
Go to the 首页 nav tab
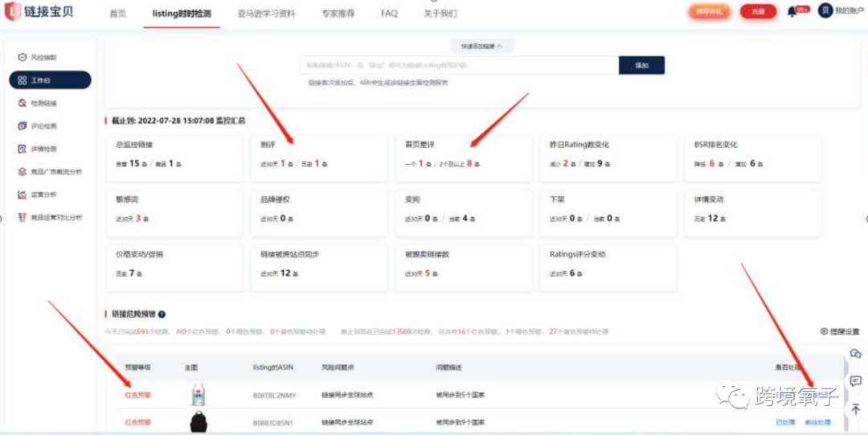click(x=117, y=14)
